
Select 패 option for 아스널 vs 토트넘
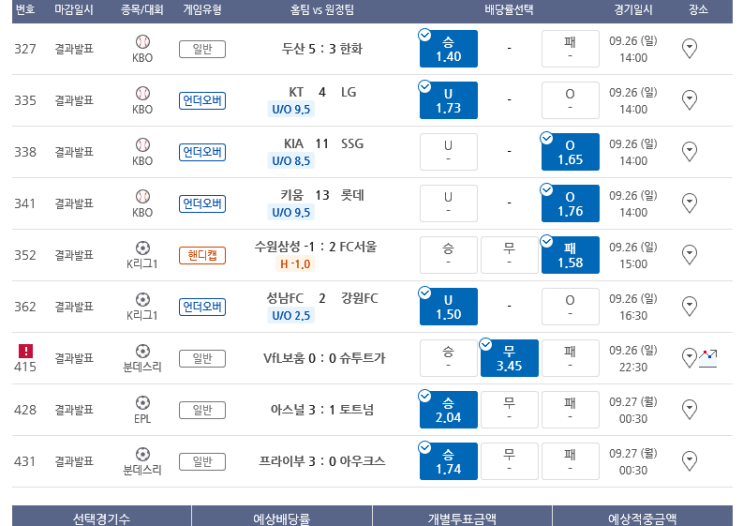570,410
